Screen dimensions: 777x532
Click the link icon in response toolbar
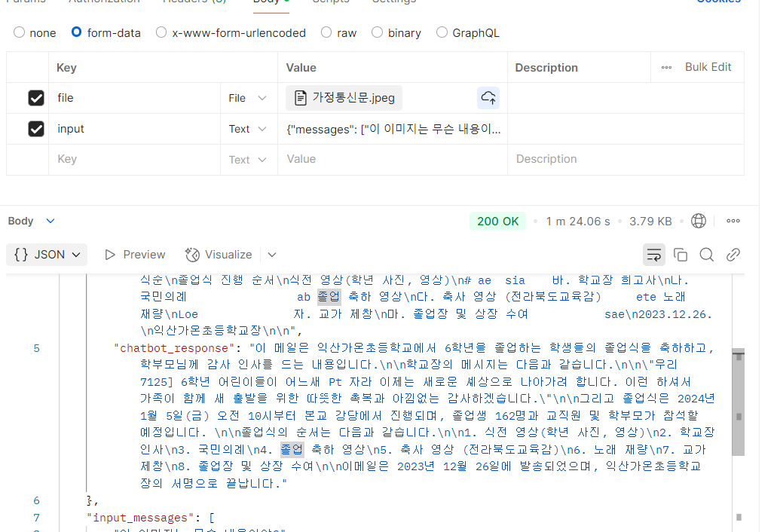(x=733, y=255)
